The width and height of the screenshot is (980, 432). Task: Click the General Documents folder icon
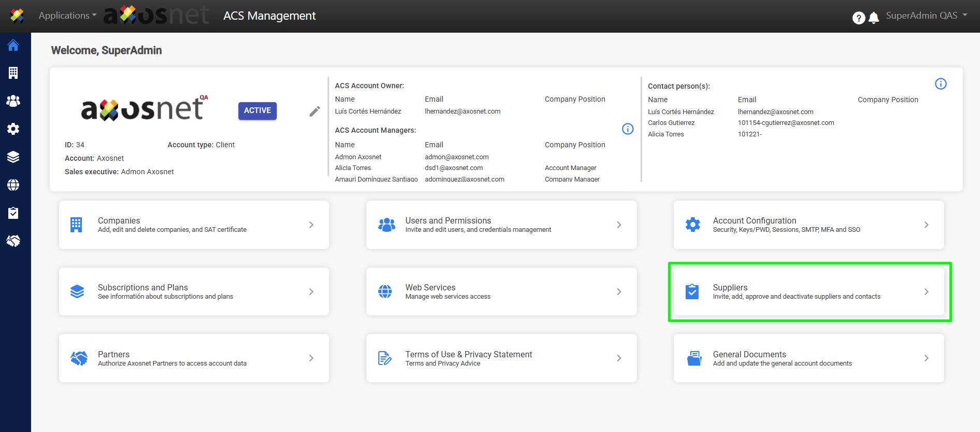coord(694,358)
